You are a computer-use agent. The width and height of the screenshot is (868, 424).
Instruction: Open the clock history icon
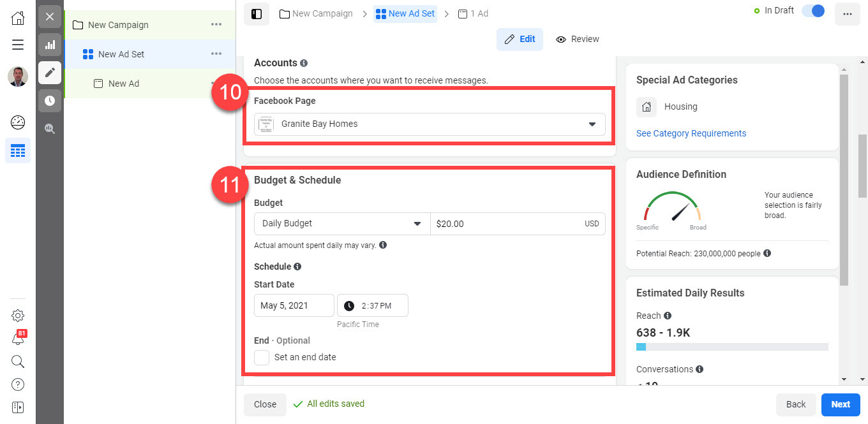pos(50,101)
